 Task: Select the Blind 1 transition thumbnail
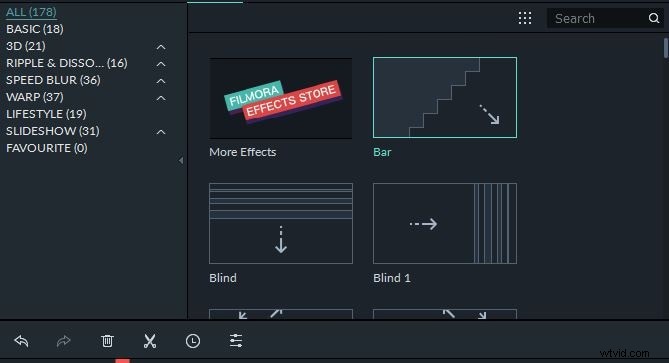tap(445, 224)
